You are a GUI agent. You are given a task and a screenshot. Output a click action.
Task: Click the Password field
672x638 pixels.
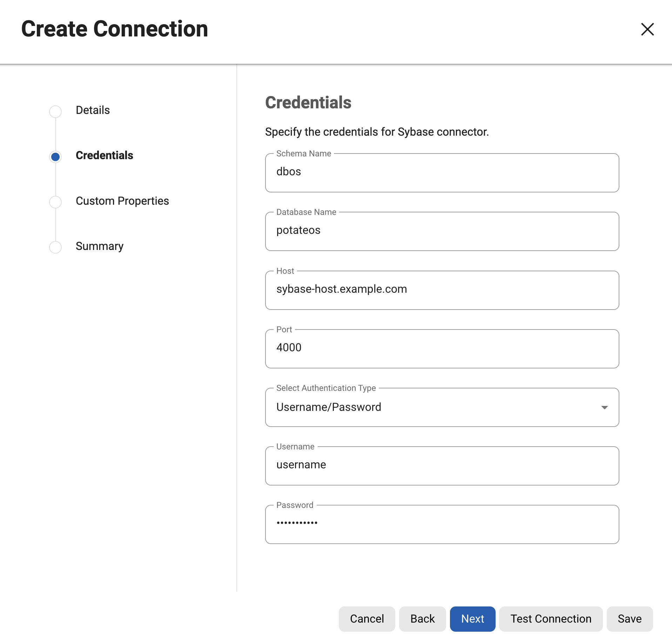442,524
